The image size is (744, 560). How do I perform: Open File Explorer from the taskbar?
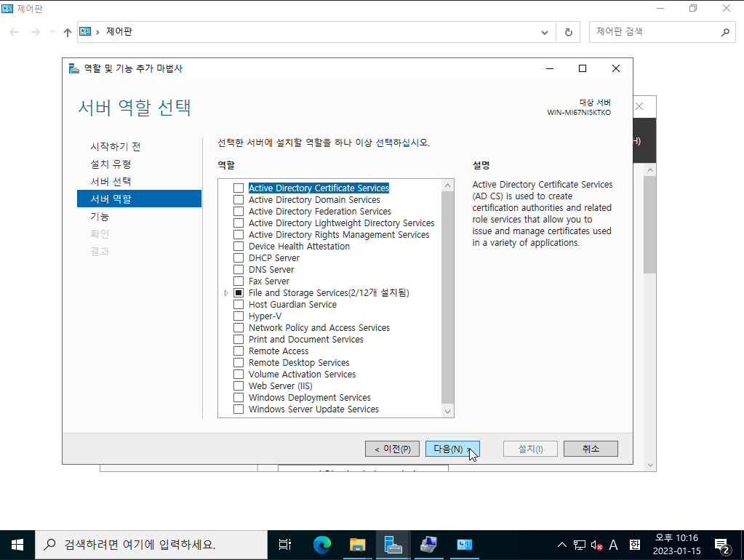pyautogui.click(x=357, y=545)
